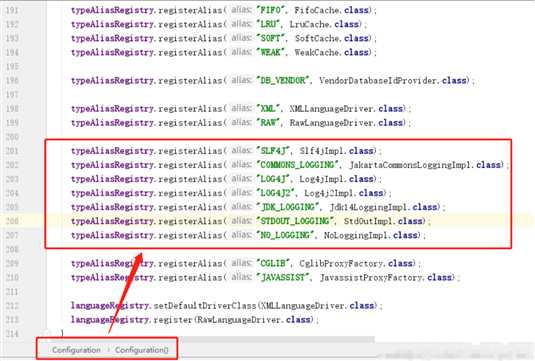The width and height of the screenshot is (535, 361).
Task: Click the WeakCache class name
Action: pyautogui.click(x=317, y=52)
